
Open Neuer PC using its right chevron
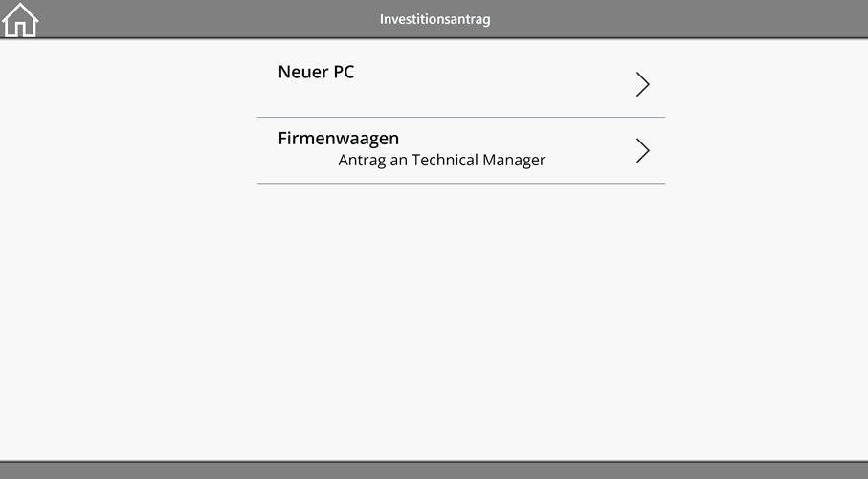642,84
